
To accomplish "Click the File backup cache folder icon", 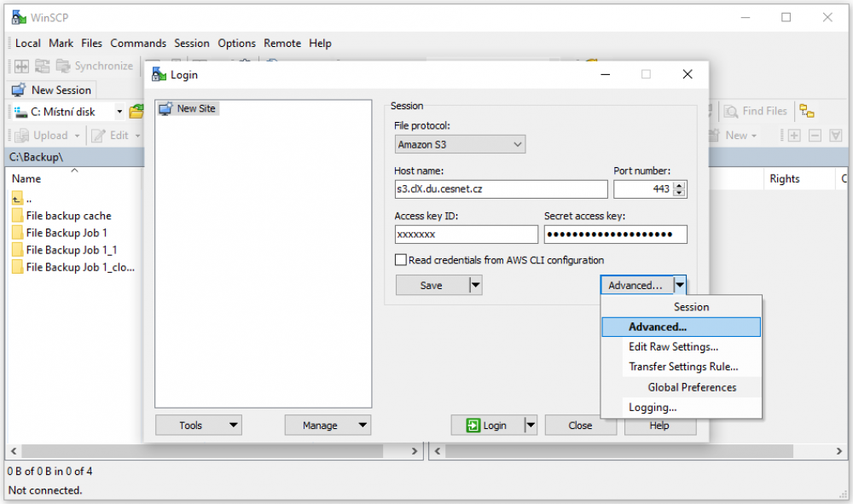I will point(17,216).
